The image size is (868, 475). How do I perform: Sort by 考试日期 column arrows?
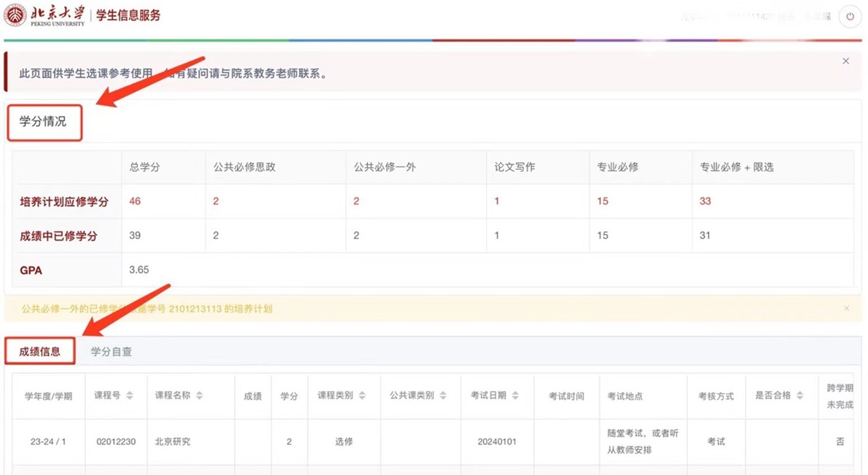tap(515, 396)
